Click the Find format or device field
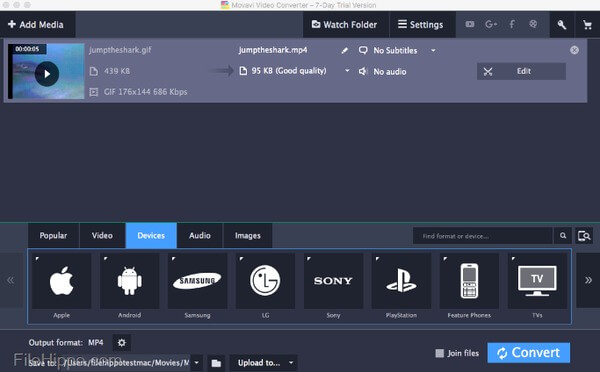This screenshot has width=600, height=372. click(x=483, y=236)
